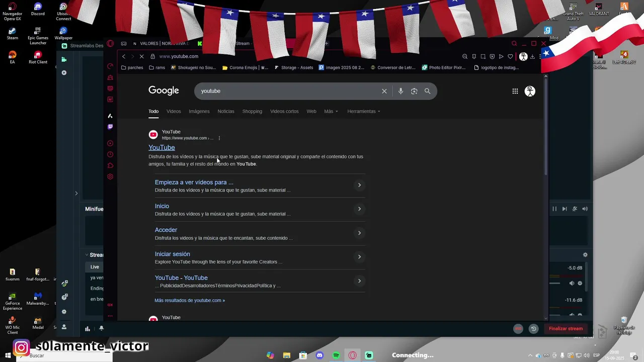Open Papelera de reciclaje on desktop
The height and width of the screenshot is (362, 644).
click(x=624, y=325)
